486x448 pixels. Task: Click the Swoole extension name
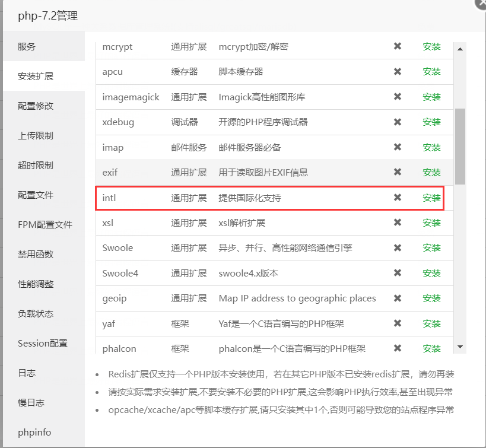pyautogui.click(x=117, y=248)
